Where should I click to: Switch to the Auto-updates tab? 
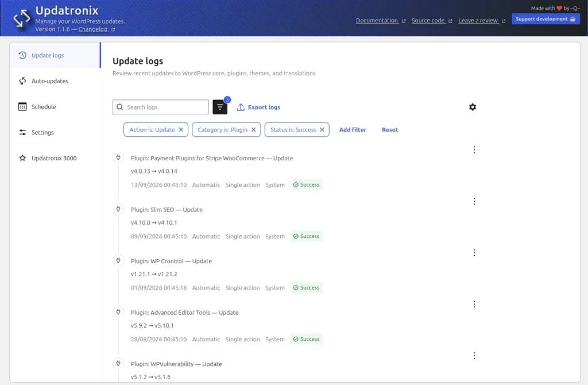tap(55, 81)
